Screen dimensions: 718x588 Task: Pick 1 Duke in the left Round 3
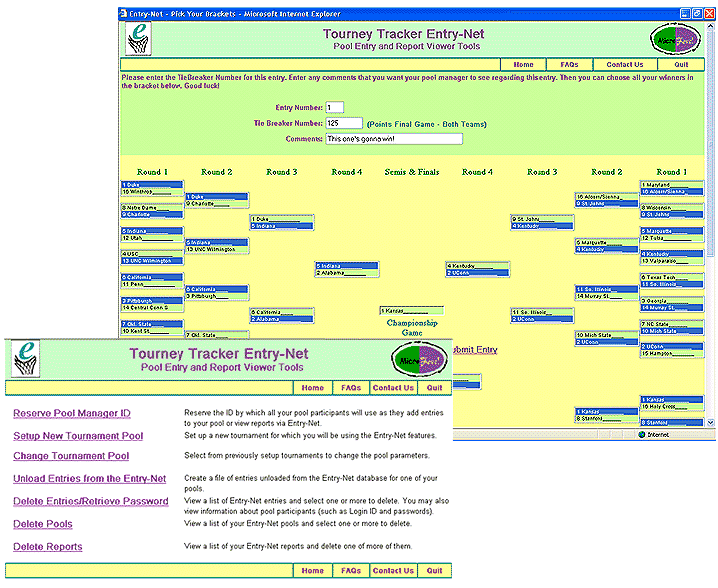282,219
